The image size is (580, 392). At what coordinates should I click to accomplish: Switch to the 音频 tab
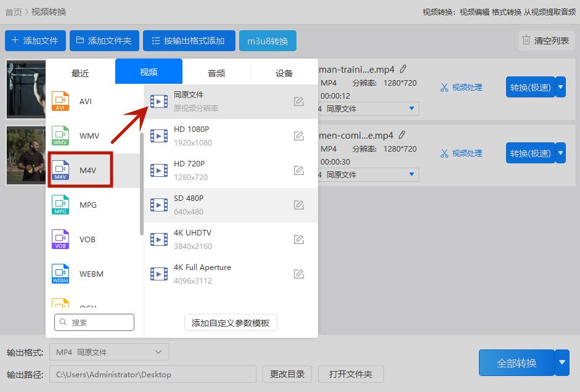pyautogui.click(x=216, y=72)
